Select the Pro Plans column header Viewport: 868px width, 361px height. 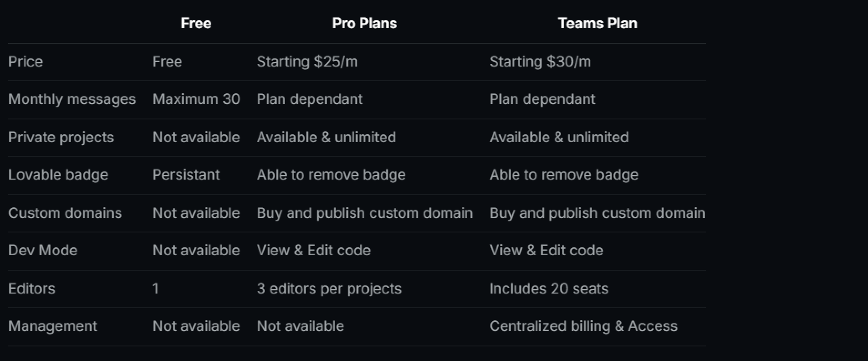364,23
